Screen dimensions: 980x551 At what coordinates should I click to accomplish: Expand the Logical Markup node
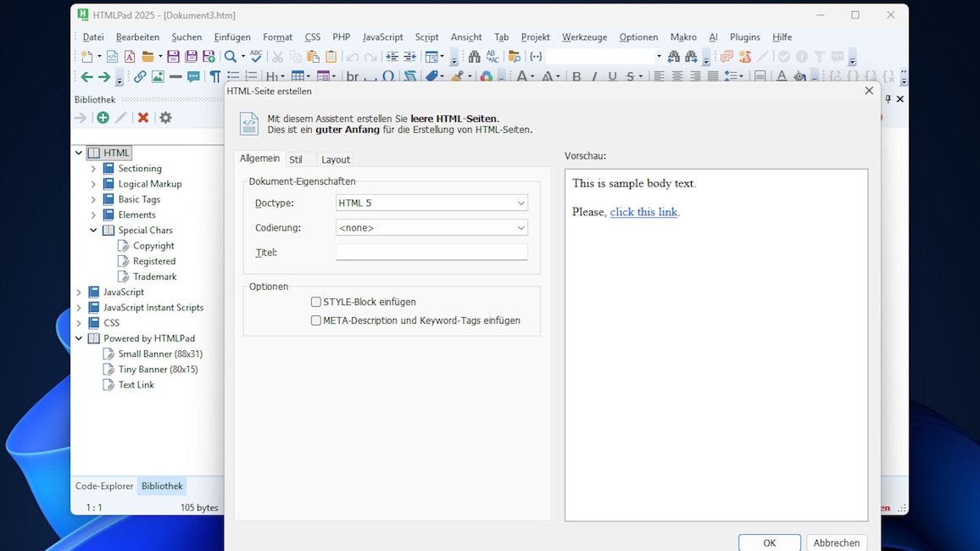[94, 184]
